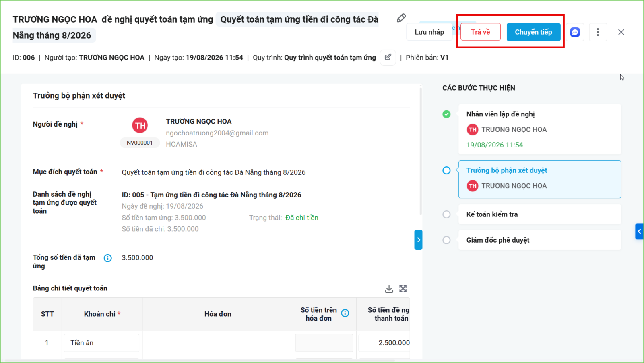Click the Tiền ăn expense field

click(x=101, y=343)
